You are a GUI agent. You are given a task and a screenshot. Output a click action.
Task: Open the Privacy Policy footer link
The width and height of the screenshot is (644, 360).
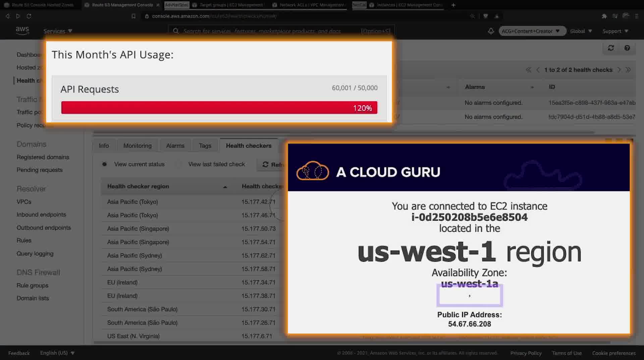526,353
